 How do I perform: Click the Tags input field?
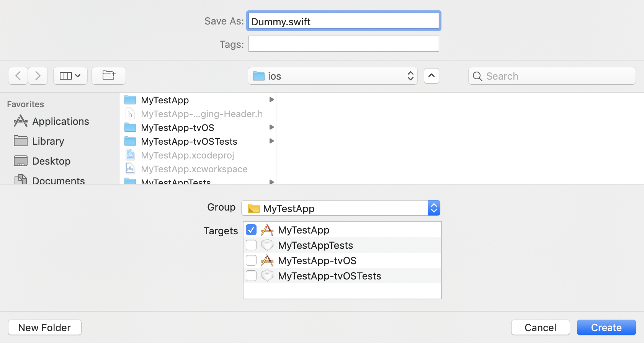tap(343, 44)
